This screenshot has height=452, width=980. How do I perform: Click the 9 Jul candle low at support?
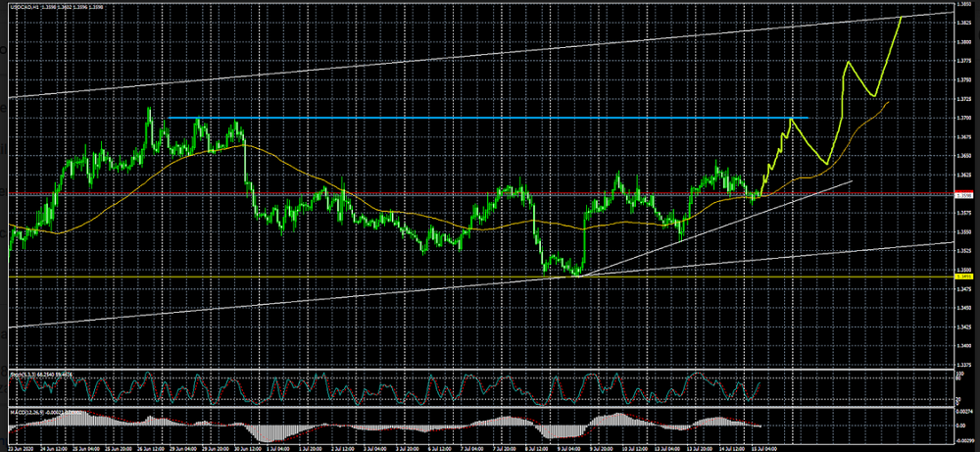[x=576, y=276]
